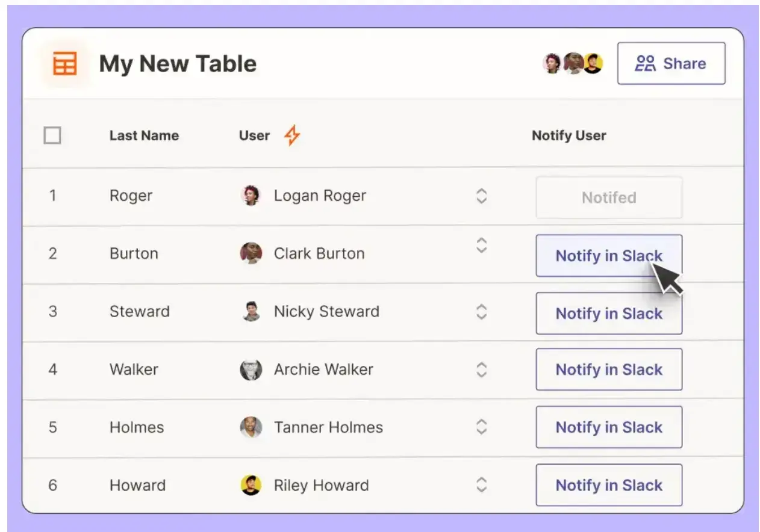
Task: Notify Tanner Holmes in Slack
Action: (608, 427)
